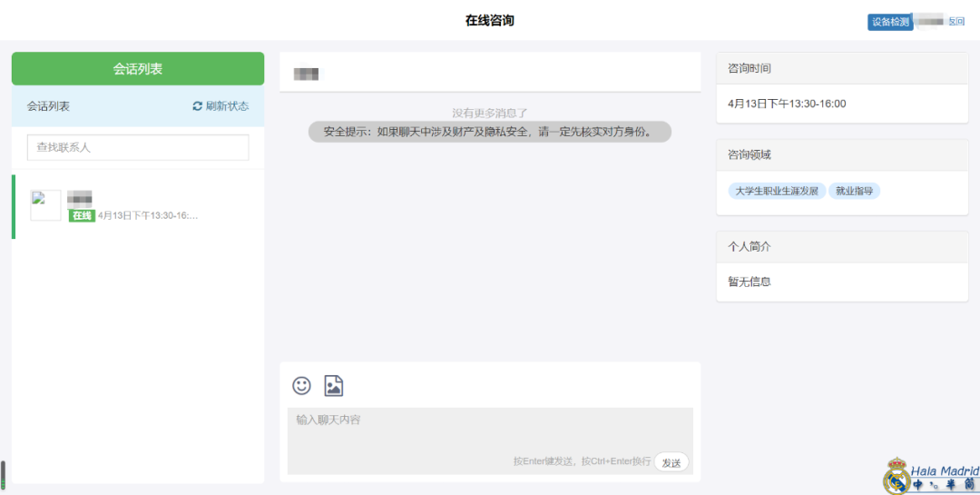The height and width of the screenshot is (495, 980).
Task: Click the send image icon
Action: 333,386
